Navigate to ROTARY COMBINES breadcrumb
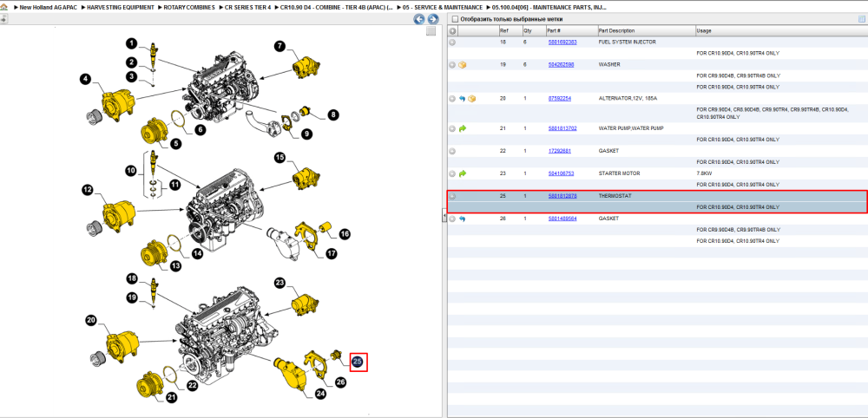 click(x=188, y=8)
